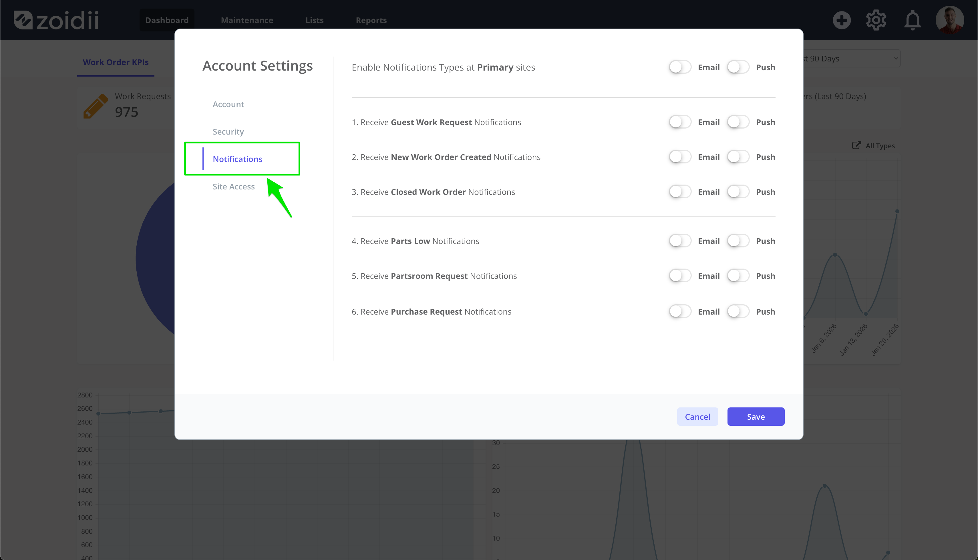978x560 pixels.
Task: Enable Email for Closed Work Order notifications
Action: click(x=680, y=192)
